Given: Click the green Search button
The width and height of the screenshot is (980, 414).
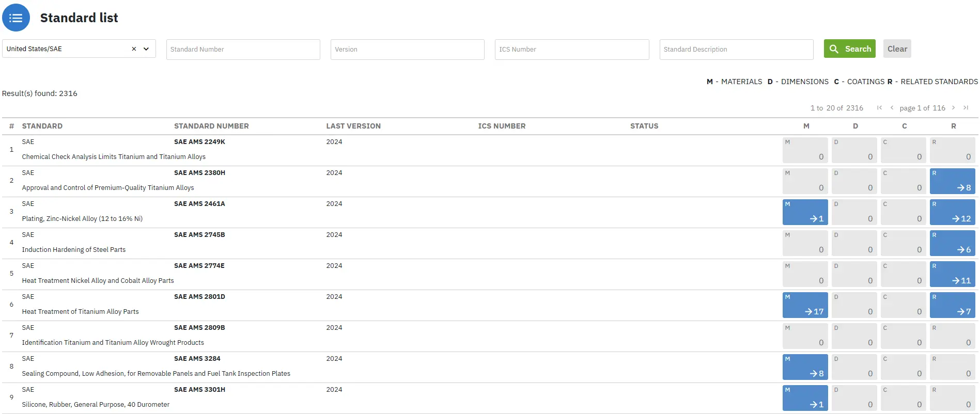Looking at the screenshot, I should (849, 49).
